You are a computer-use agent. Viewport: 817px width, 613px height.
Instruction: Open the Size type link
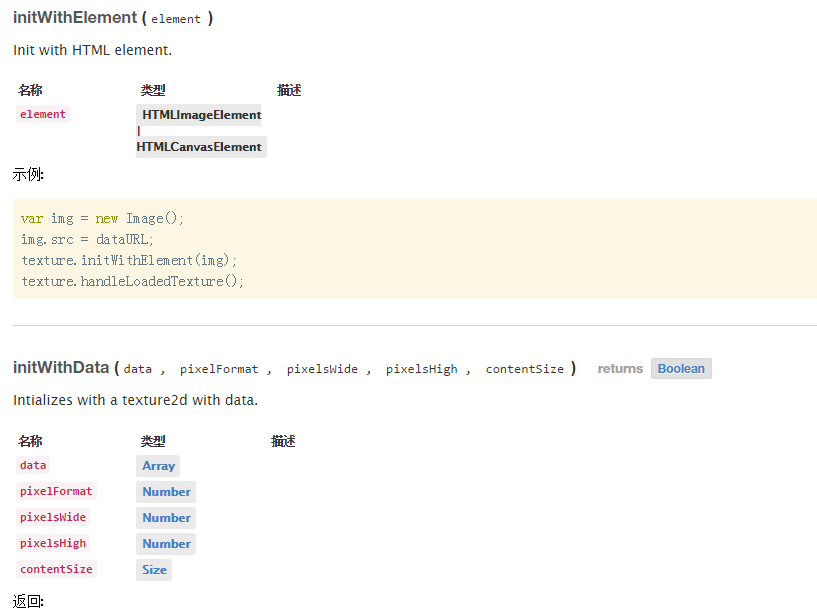pos(154,570)
